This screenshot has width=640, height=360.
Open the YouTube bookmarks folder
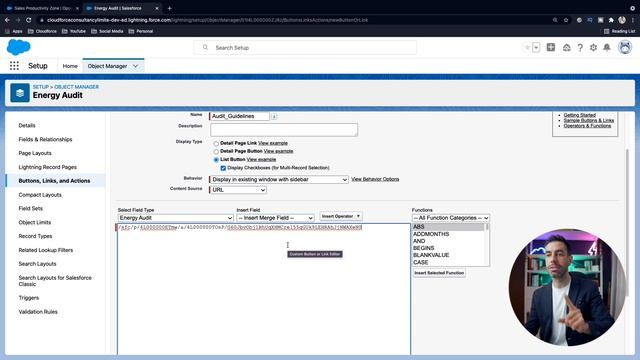74,31
